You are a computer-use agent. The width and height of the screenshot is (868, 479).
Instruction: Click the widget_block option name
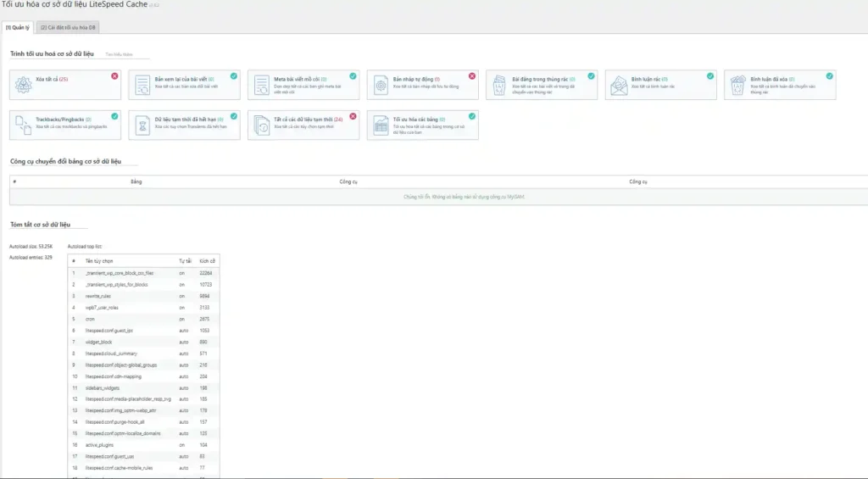[98, 343]
